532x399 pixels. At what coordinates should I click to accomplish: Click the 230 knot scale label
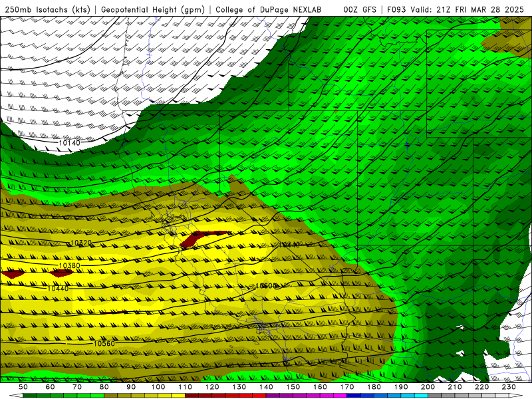point(509,387)
